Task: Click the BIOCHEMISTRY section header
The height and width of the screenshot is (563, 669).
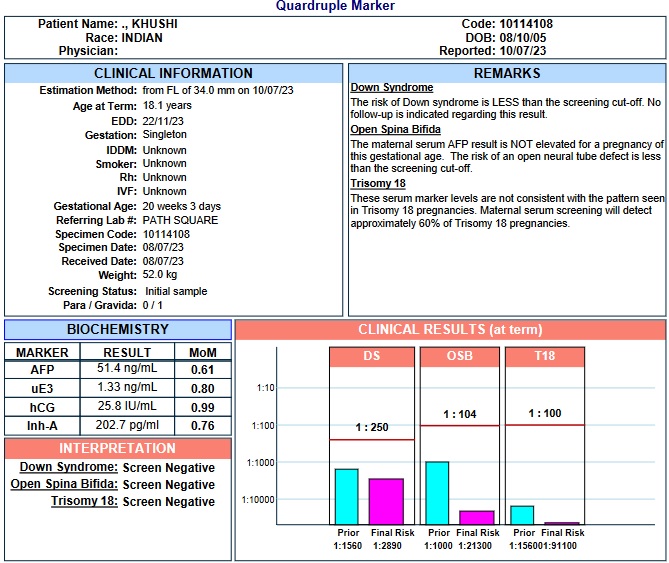Action: coord(118,329)
